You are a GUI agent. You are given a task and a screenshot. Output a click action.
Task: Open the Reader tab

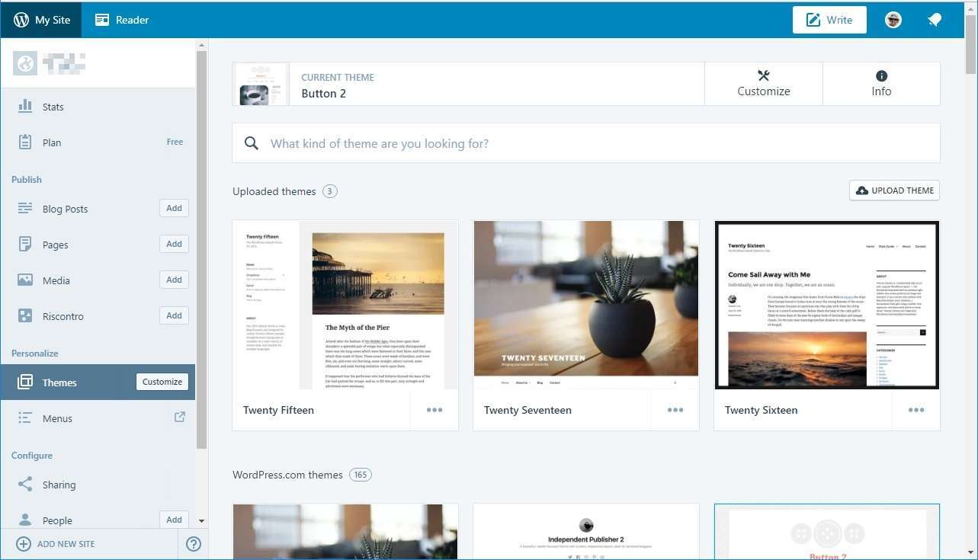pos(122,20)
